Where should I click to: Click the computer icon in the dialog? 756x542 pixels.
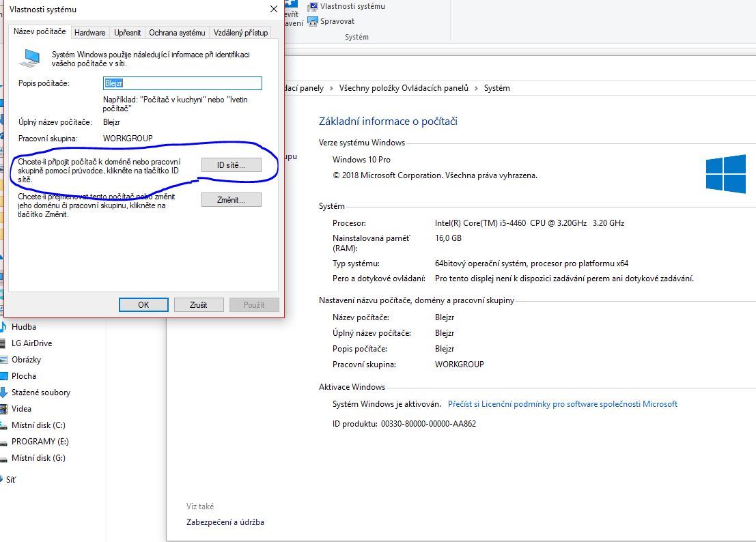(x=30, y=58)
